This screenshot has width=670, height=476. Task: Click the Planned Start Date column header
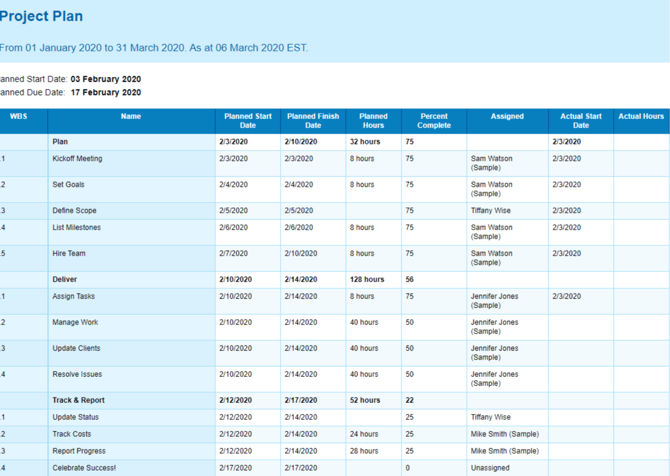click(248, 121)
